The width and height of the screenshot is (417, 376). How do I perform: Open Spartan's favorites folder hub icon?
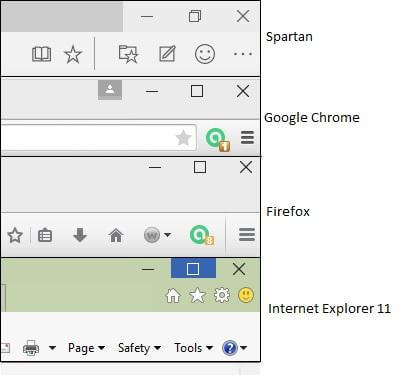point(128,54)
